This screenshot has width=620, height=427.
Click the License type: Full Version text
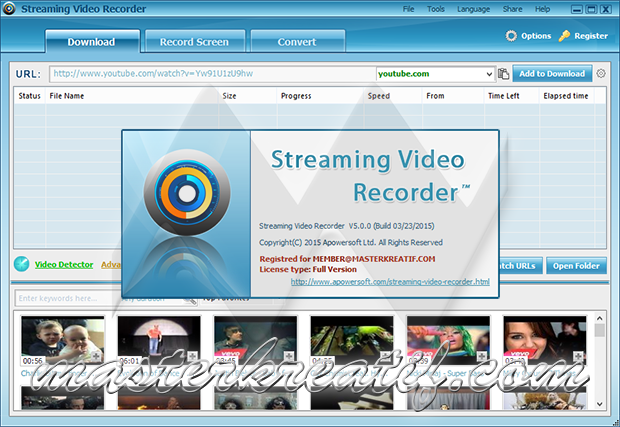(x=308, y=269)
